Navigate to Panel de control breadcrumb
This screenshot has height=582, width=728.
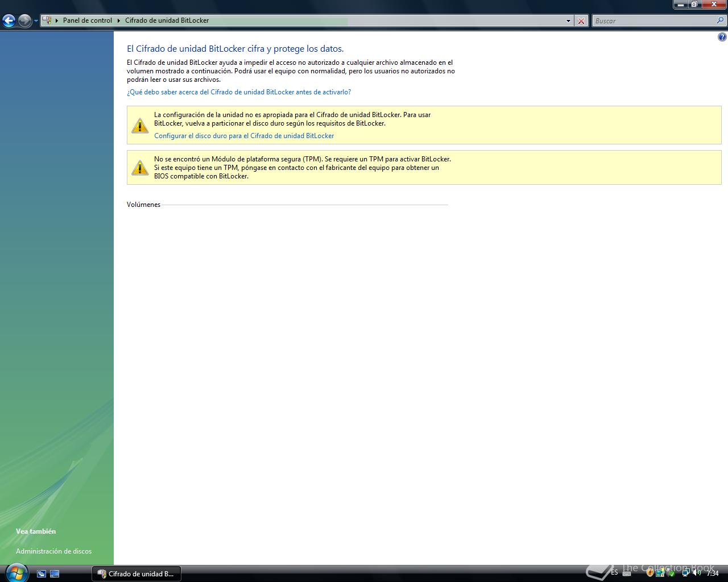[x=88, y=20]
